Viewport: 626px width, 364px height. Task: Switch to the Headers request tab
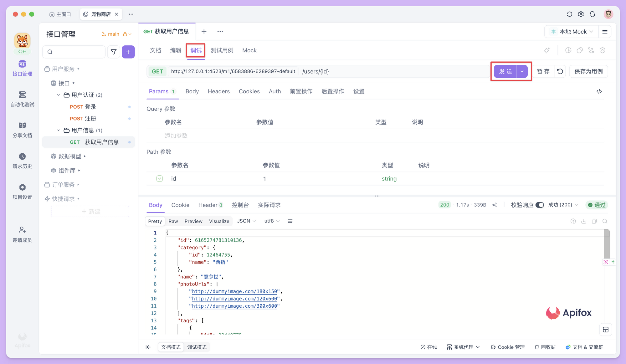218,91
